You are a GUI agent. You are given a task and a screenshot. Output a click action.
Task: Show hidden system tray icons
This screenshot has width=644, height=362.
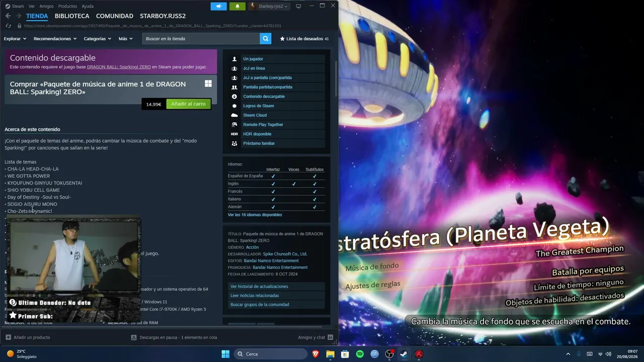point(568,354)
